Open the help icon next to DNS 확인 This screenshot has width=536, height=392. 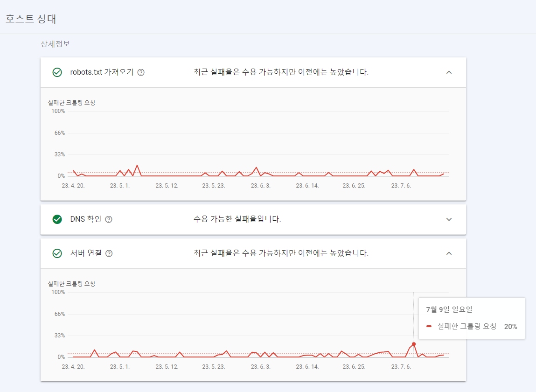[109, 219]
